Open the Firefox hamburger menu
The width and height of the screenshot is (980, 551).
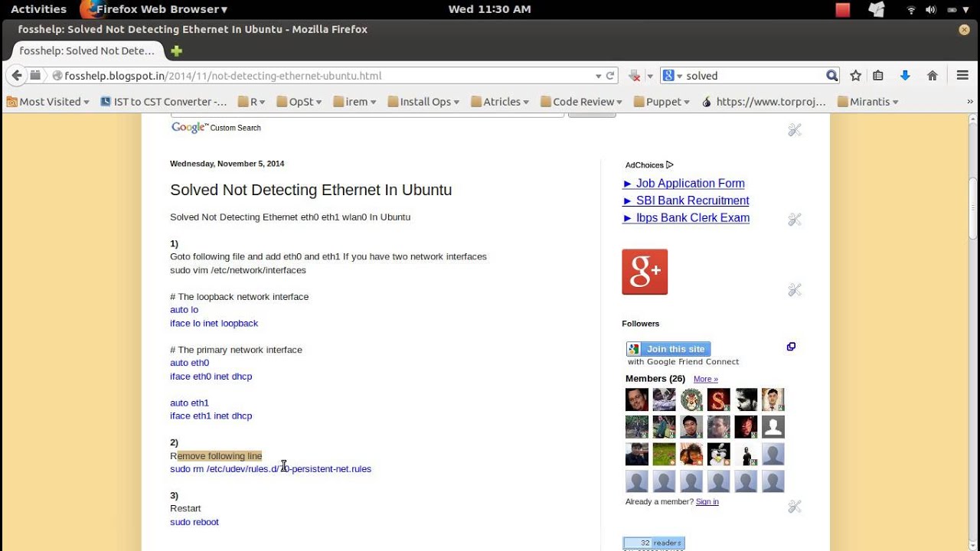pyautogui.click(x=963, y=76)
